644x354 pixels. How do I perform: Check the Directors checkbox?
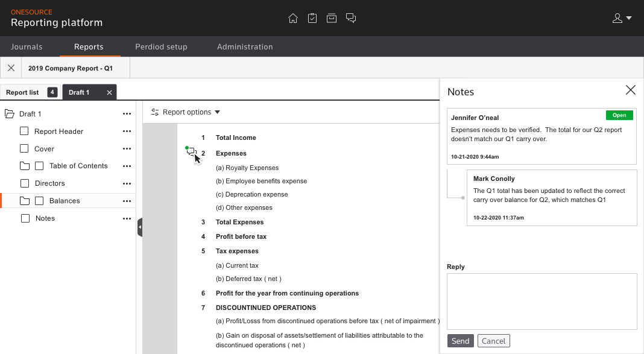[25, 183]
